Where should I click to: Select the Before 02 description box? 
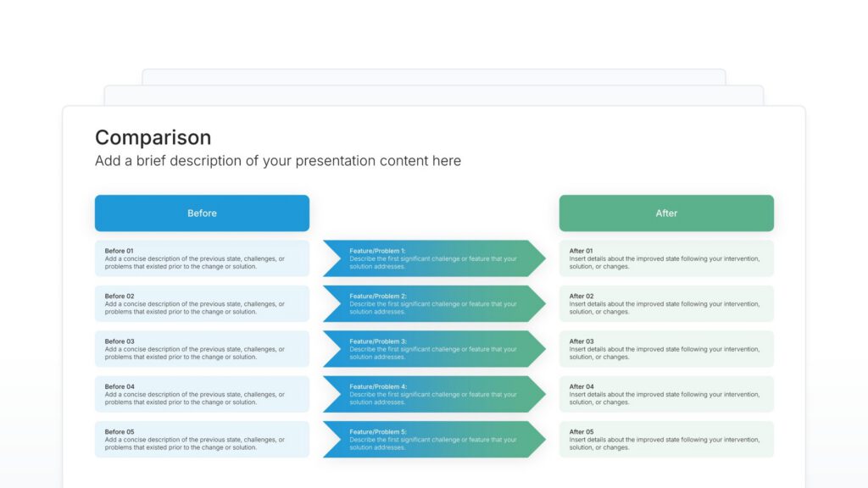tap(202, 303)
